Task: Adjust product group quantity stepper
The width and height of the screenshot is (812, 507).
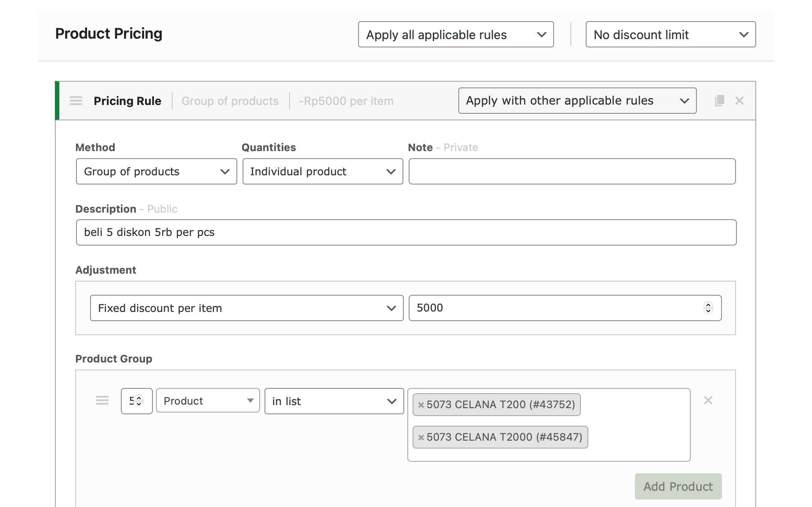Action: coord(139,401)
